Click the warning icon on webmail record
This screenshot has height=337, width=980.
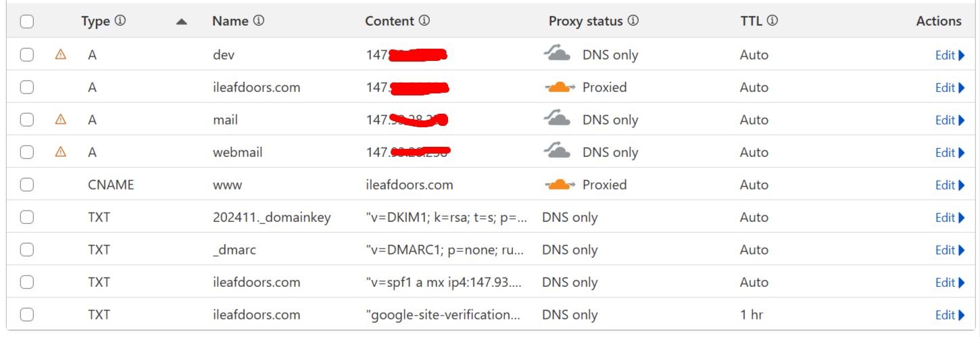click(61, 152)
